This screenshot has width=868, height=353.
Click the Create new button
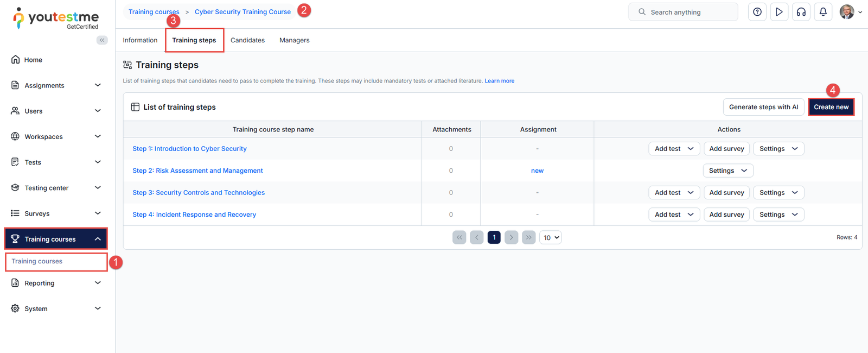click(x=831, y=107)
